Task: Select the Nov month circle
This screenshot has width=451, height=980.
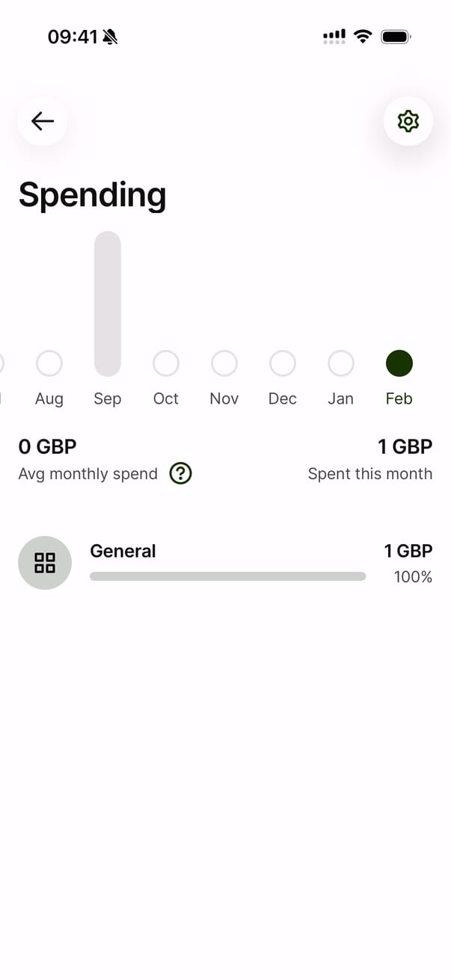Action: [224, 363]
